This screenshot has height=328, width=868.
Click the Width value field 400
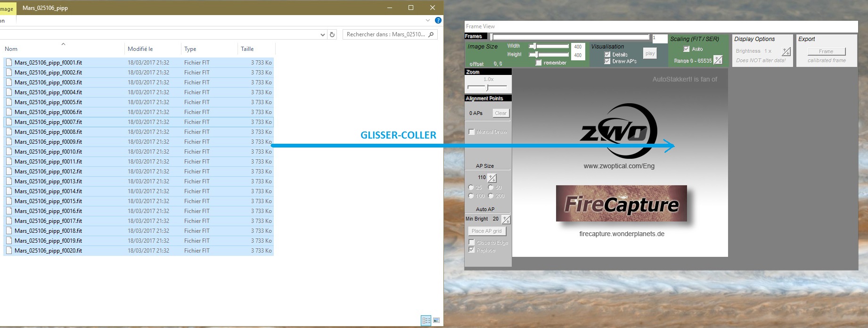tap(578, 47)
